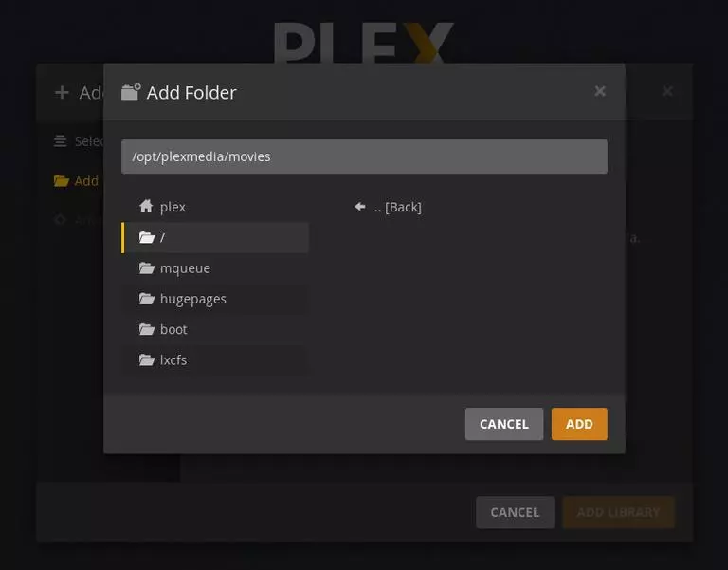Click the boot folder icon

tap(147, 329)
